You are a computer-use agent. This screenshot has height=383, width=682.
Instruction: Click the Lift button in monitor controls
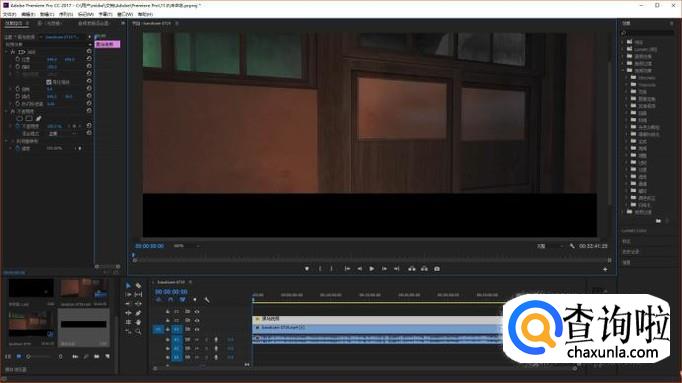point(411,269)
